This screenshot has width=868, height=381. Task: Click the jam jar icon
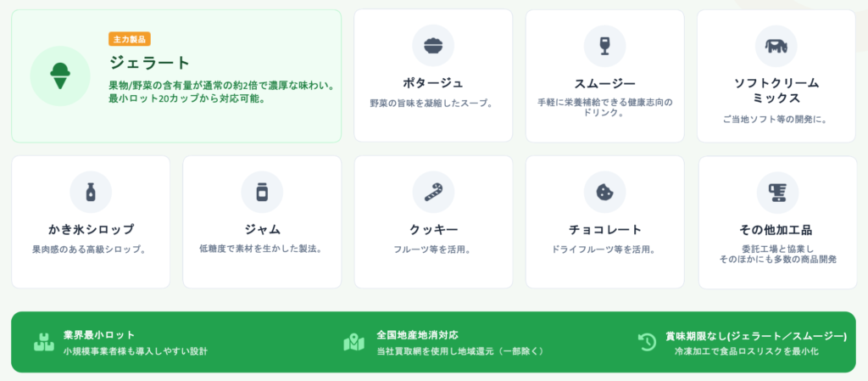click(262, 192)
